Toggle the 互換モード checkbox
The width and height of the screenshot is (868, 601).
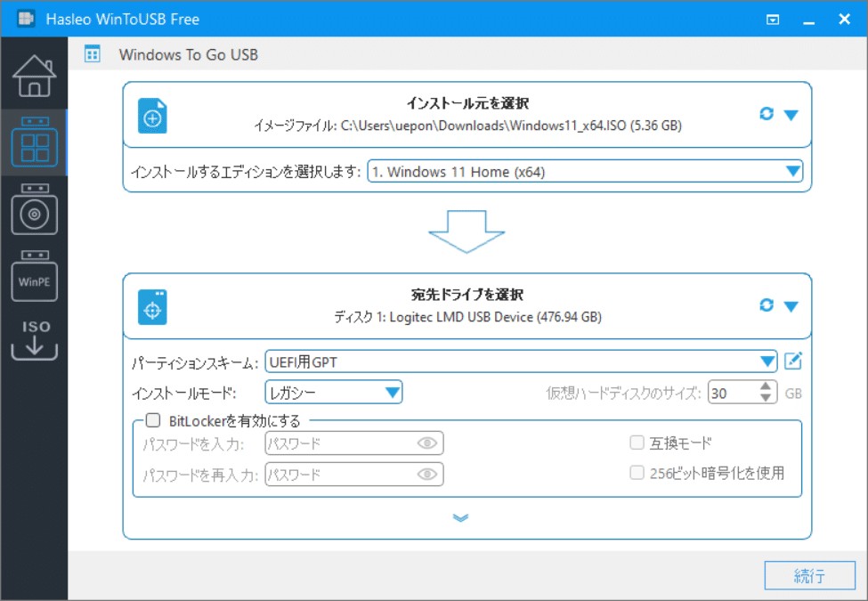(637, 443)
